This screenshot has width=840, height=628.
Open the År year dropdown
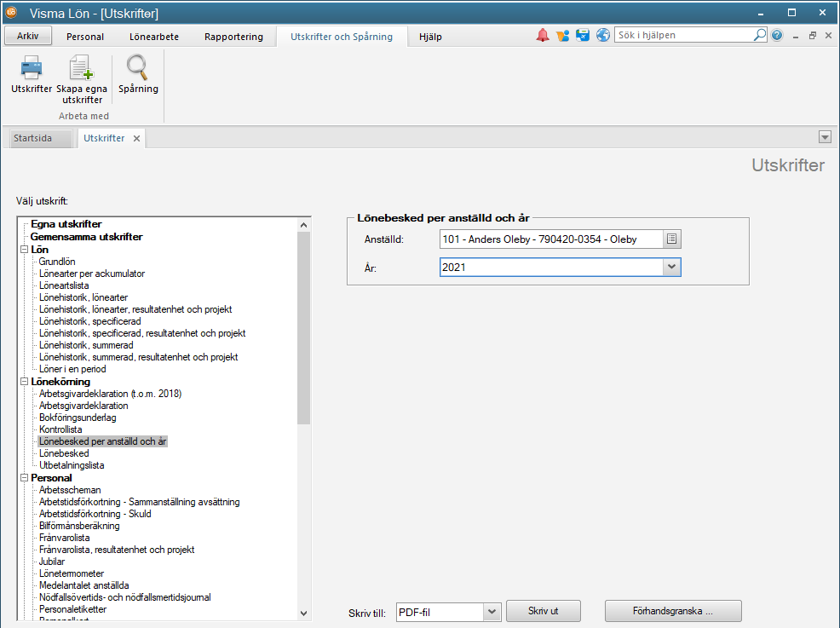(671, 267)
